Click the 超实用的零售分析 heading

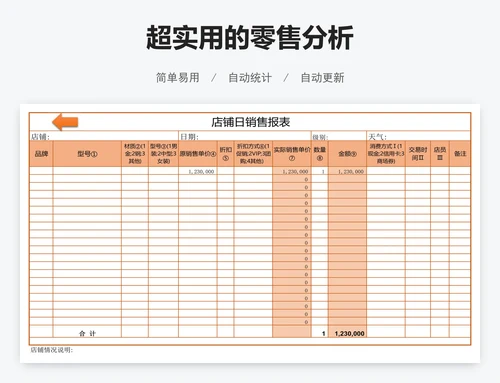point(250,38)
